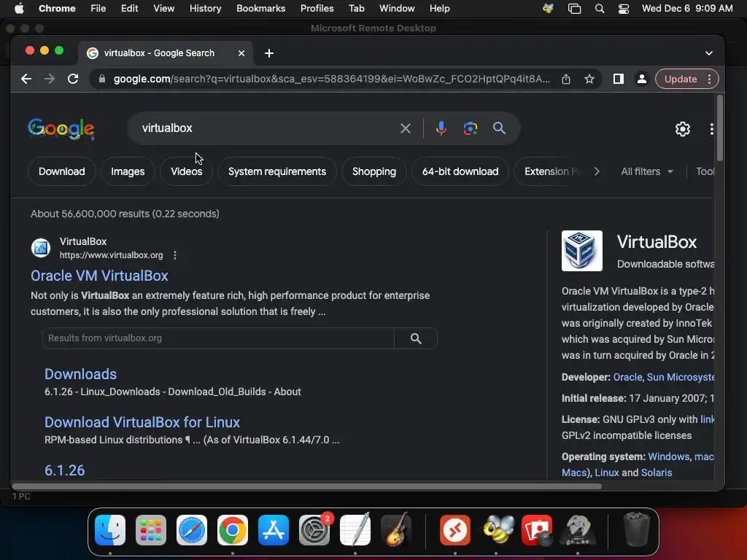Launch Safari from the Dock
Image resolution: width=747 pixels, height=560 pixels.
192,530
